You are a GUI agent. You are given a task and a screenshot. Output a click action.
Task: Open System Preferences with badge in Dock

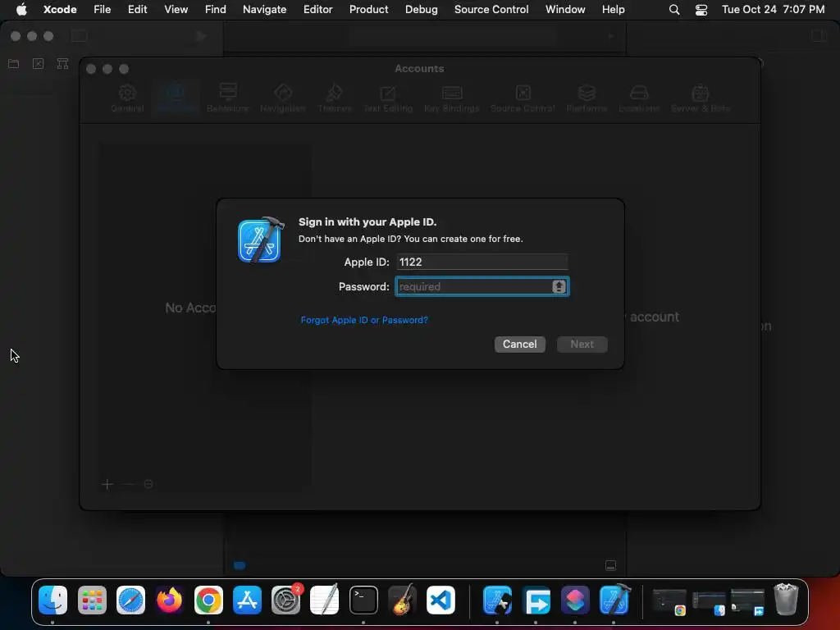(x=286, y=600)
